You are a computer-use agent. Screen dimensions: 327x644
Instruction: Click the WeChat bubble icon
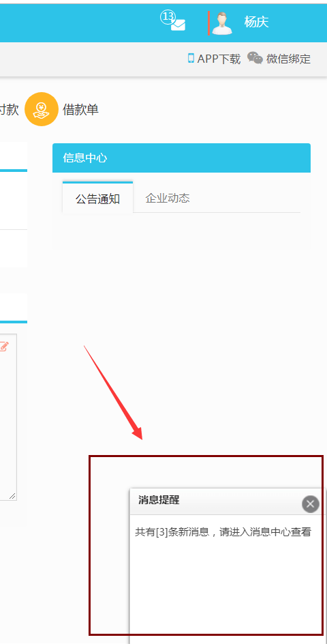pyautogui.click(x=255, y=58)
